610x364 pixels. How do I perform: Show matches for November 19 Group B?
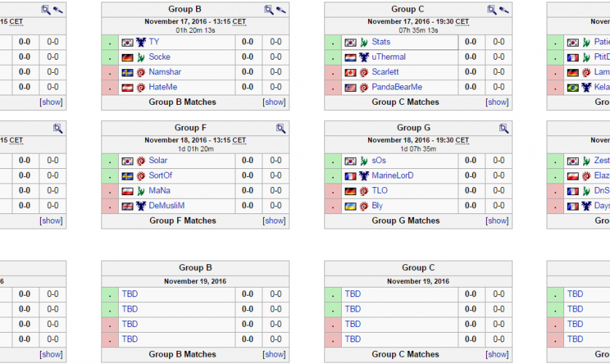click(275, 355)
